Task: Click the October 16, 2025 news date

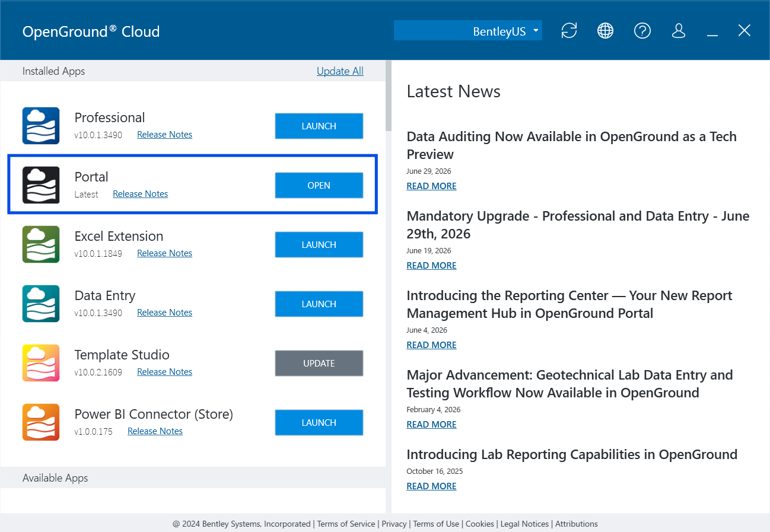Action: pos(435,472)
